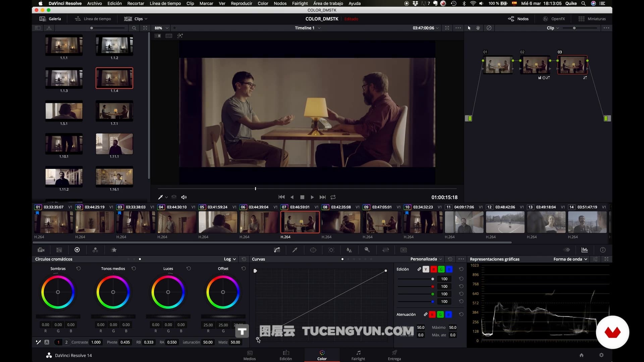Adjust the Sombras master wheel slider
This screenshot has width=644, height=362.
point(58,316)
